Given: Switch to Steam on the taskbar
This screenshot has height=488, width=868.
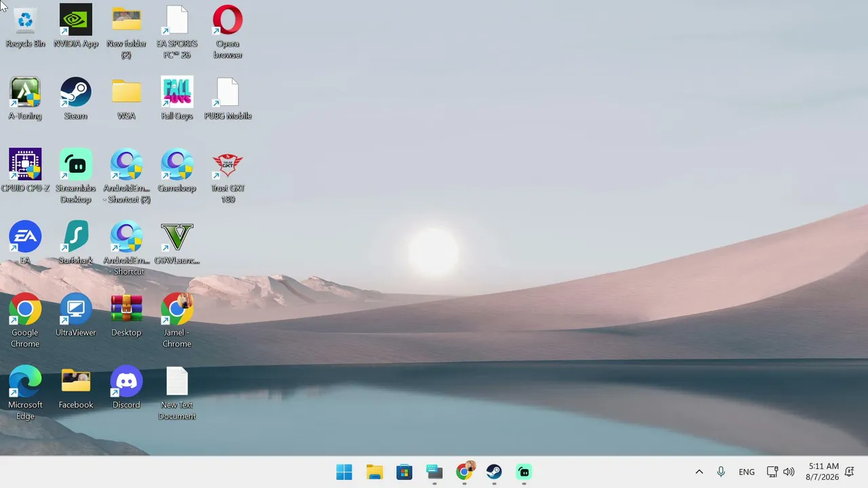Looking at the screenshot, I should [x=494, y=472].
